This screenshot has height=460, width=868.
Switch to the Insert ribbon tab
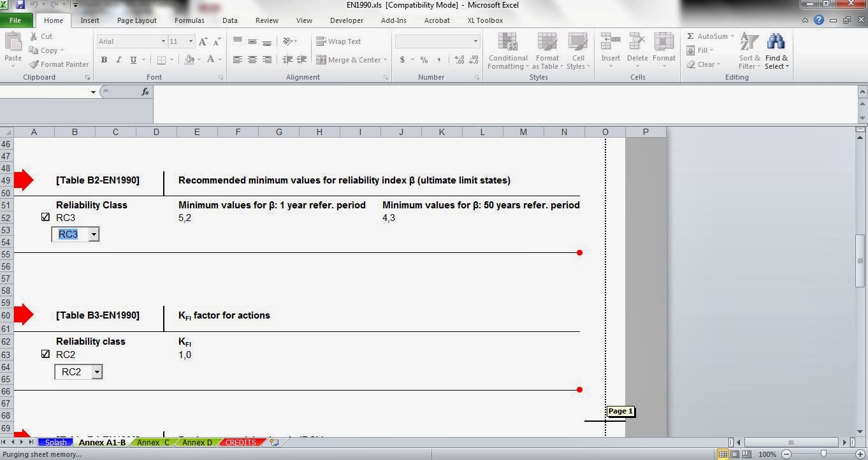[90, 20]
